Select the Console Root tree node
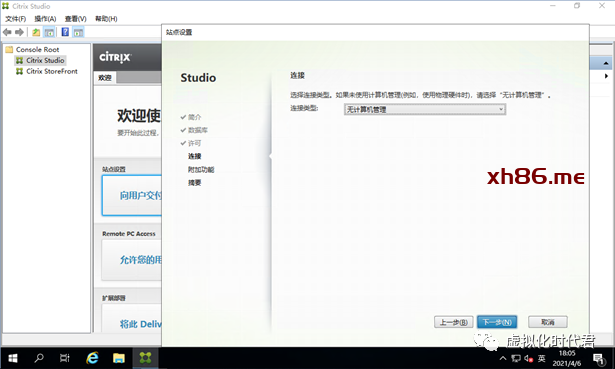 coord(38,49)
